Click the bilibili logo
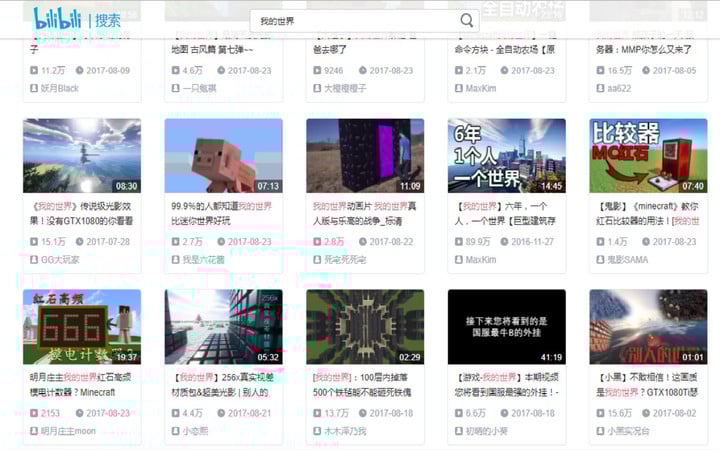This screenshot has height=450, width=720. tap(57, 19)
